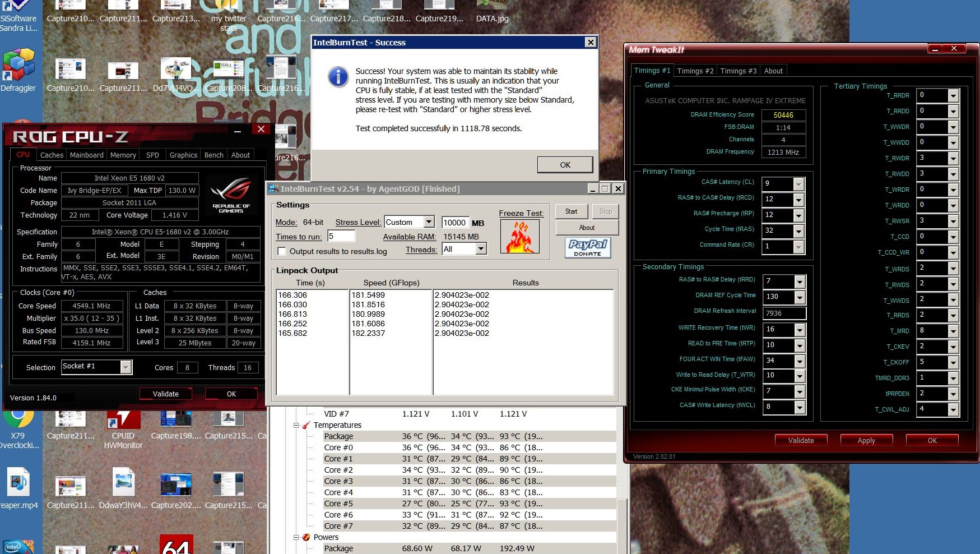Open the About tab in Mem TweakIt

(x=773, y=71)
